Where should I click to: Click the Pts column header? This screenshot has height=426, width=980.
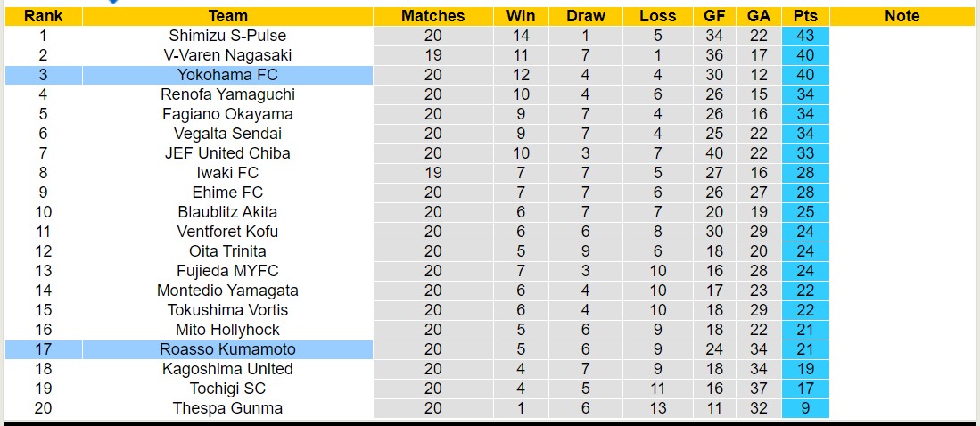point(805,16)
